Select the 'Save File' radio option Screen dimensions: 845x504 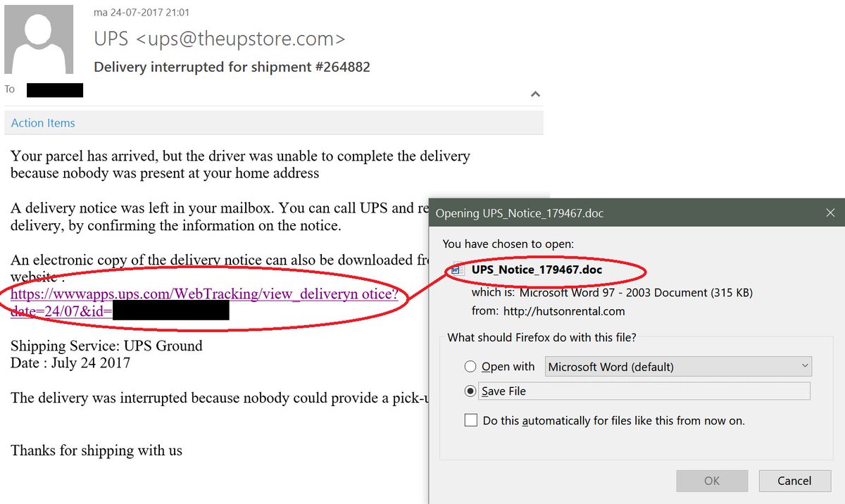470,391
